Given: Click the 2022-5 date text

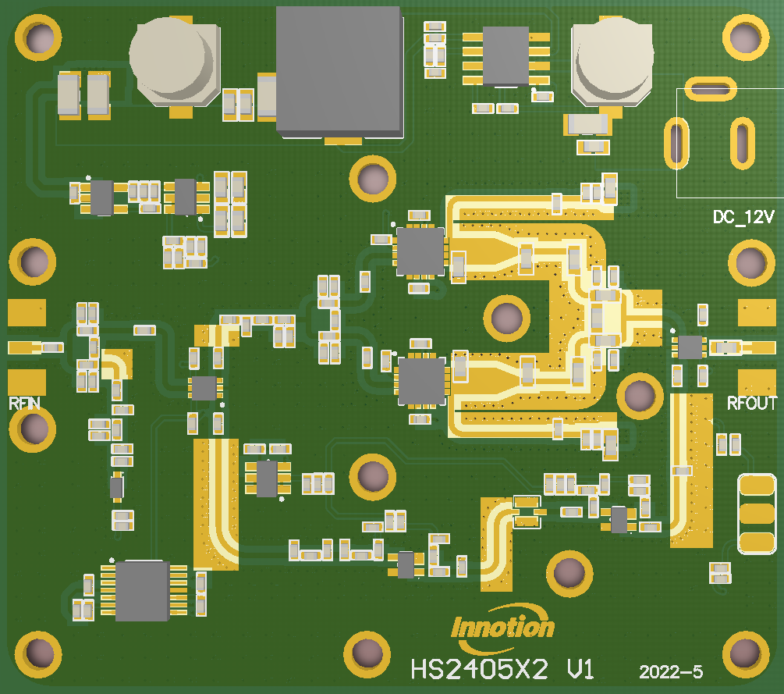Looking at the screenshot, I should point(671,672).
